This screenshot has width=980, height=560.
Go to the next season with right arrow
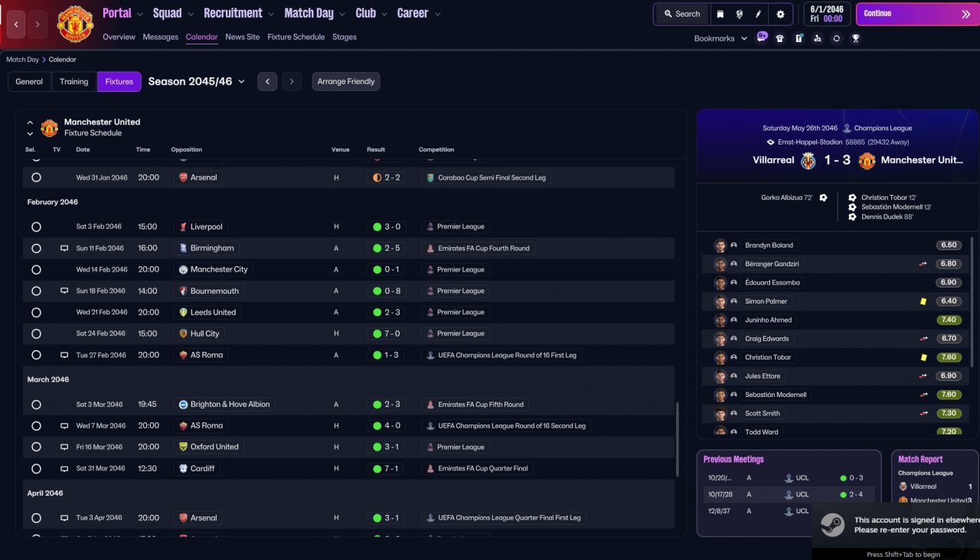[x=292, y=82]
